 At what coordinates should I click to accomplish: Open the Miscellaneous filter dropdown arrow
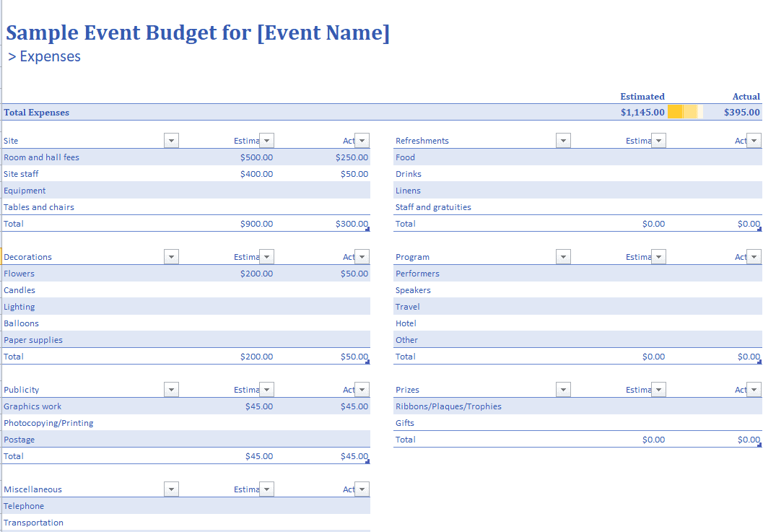pyautogui.click(x=171, y=489)
